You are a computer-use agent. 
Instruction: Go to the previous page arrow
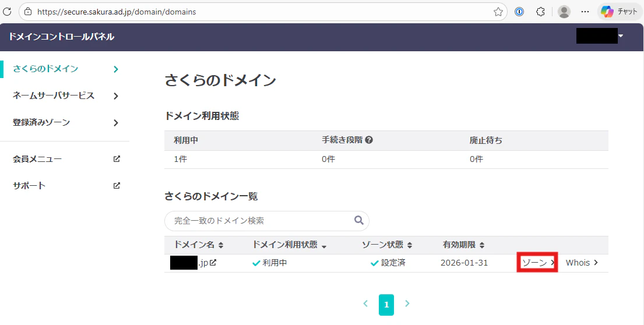click(365, 303)
